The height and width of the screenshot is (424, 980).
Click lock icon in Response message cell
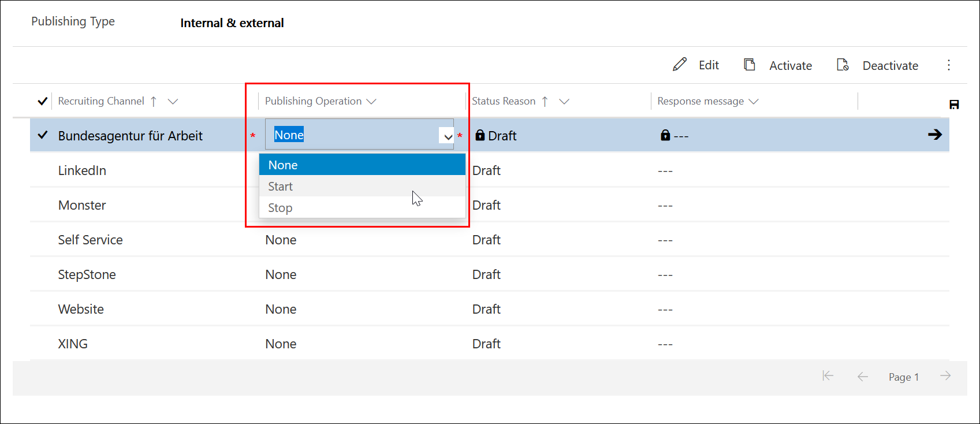[x=665, y=135]
